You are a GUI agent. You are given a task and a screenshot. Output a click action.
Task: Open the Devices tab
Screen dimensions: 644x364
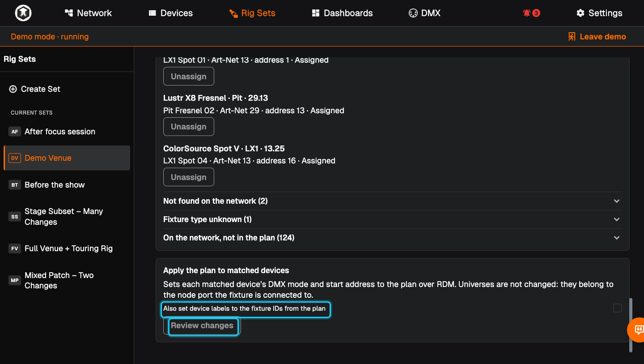pyautogui.click(x=170, y=13)
